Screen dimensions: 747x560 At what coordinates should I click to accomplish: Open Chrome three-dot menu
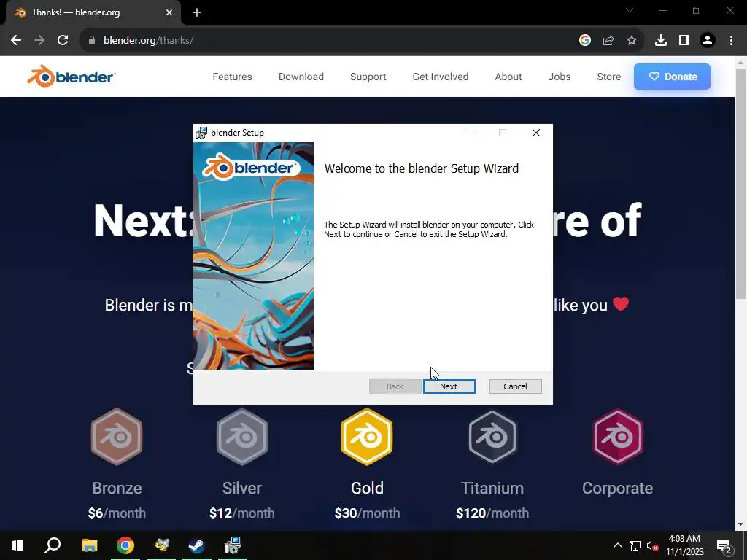731,41
